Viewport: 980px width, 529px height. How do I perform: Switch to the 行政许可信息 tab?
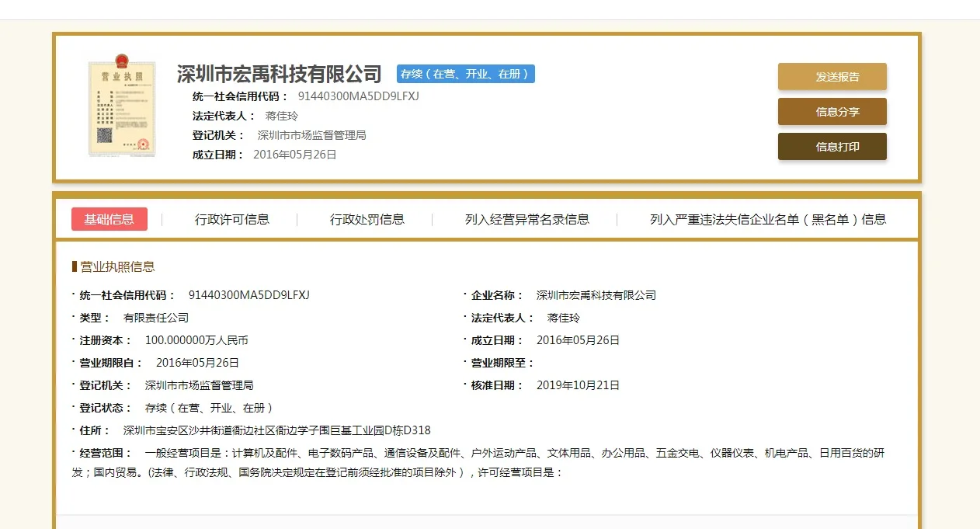pos(232,219)
